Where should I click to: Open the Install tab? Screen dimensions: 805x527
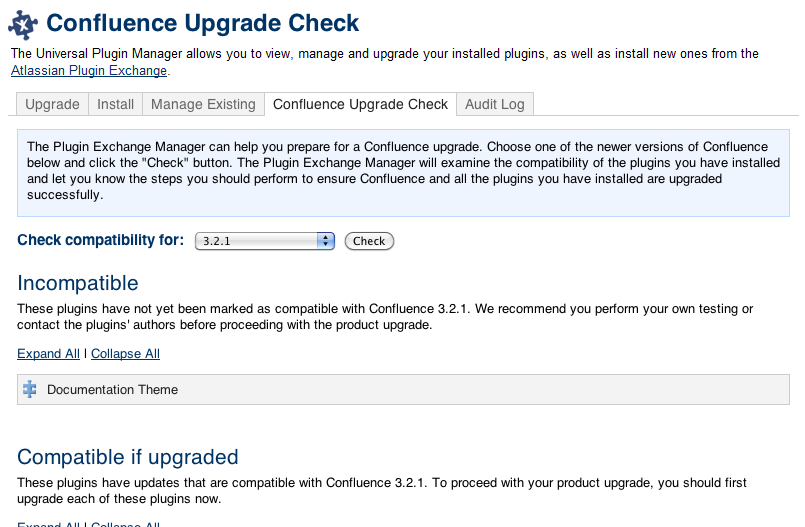(x=116, y=104)
